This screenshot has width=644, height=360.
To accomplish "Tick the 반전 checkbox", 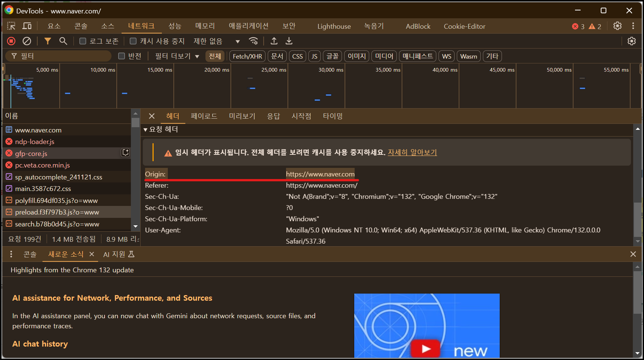I will (x=122, y=56).
